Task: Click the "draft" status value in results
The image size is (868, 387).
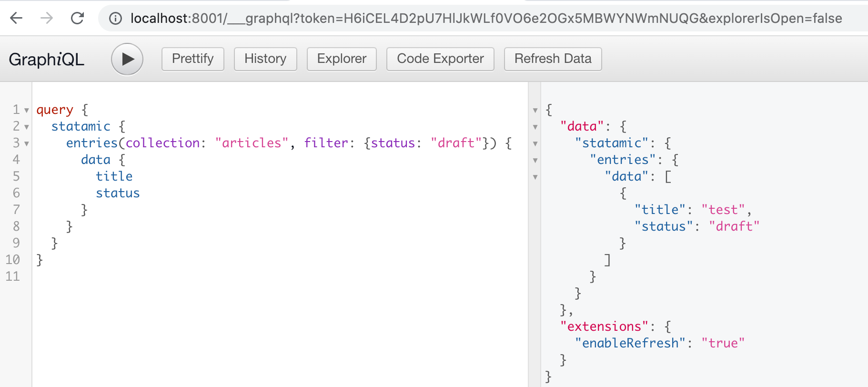Action: [x=734, y=226]
